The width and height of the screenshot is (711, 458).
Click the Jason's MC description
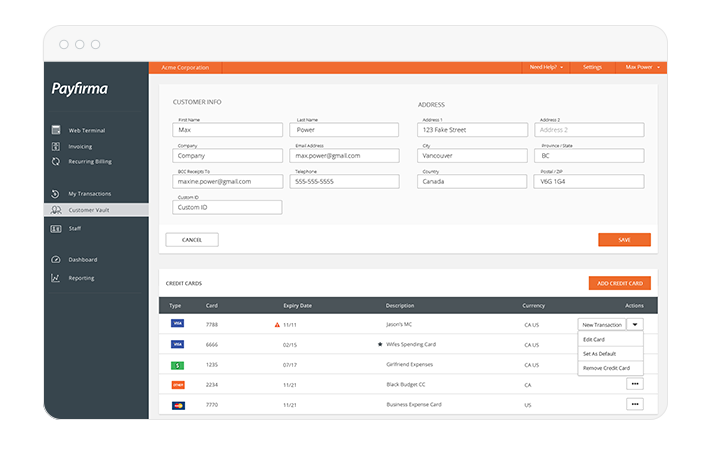(399, 324)
